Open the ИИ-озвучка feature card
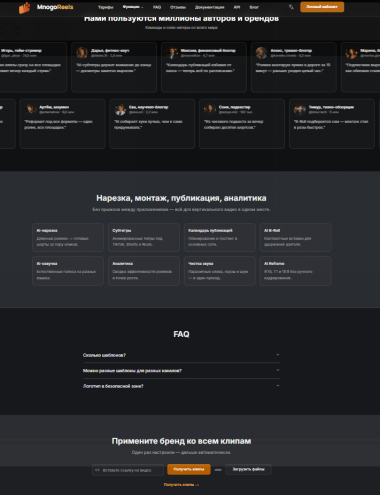Image resolution: width=380 pixels, height=495 pixels. (68, 271)
